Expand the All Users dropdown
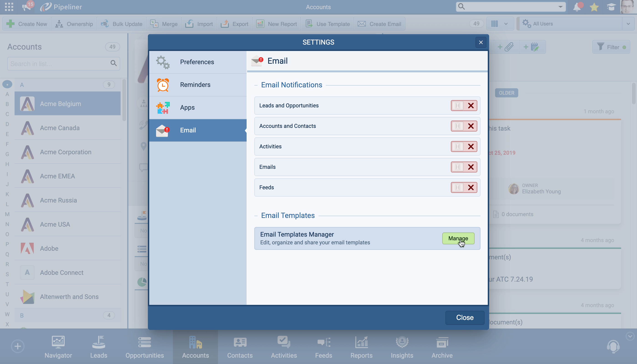 click(x=628, y=24)
